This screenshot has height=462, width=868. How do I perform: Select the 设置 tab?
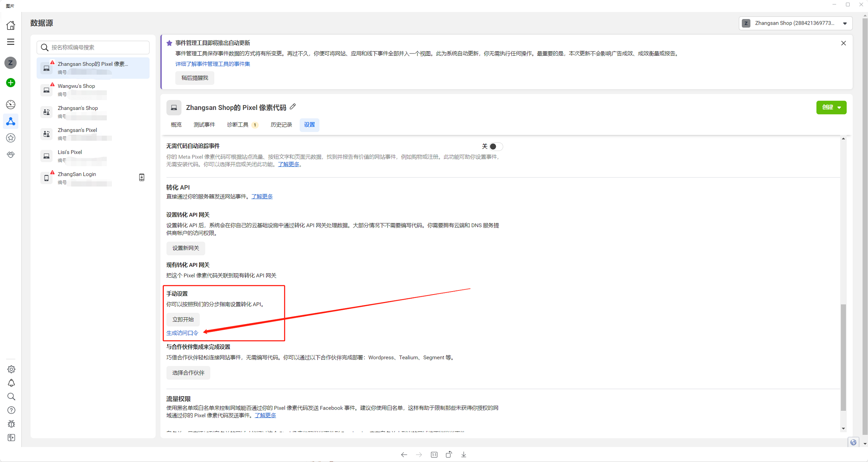coord(309,125)
